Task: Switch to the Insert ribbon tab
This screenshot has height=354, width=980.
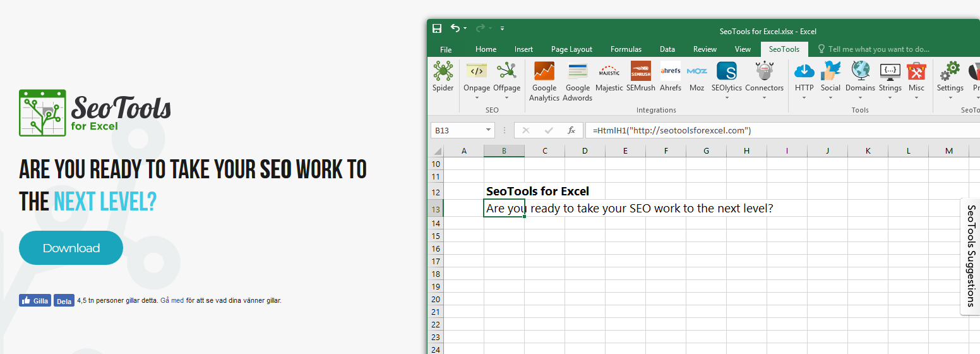Action: [x=523, y=49]
